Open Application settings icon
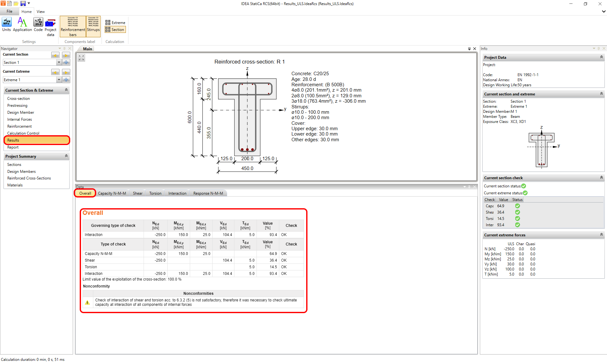This screenshot has width=607, height=364. [22, 25]
